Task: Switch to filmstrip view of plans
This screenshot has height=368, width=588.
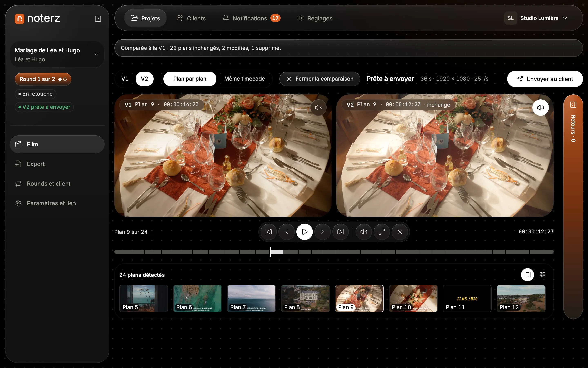Action: click(528, 275)
